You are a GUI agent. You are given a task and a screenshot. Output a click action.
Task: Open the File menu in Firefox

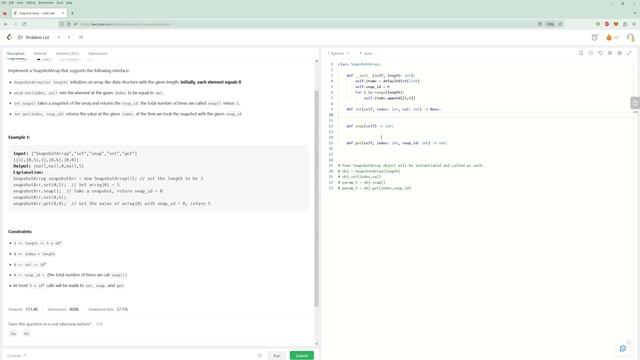[4, 2]
